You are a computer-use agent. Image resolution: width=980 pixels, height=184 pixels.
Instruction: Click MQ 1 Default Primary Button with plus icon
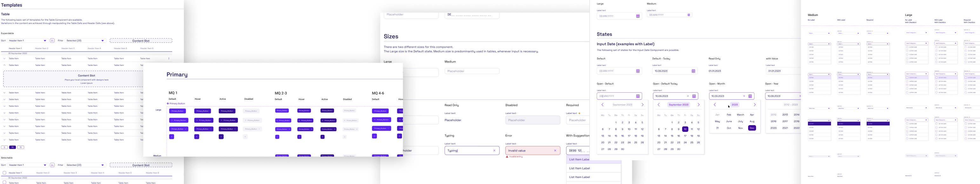click(x=179, y=120)
